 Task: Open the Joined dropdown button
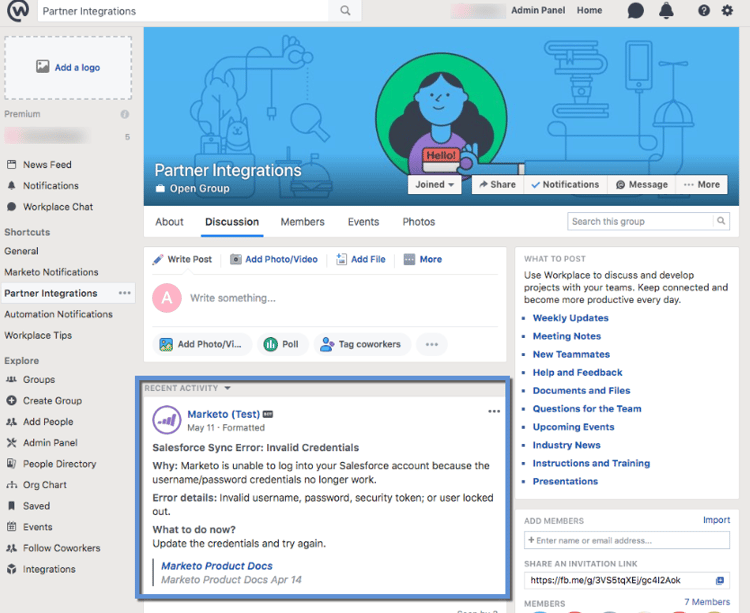[435, 185]
